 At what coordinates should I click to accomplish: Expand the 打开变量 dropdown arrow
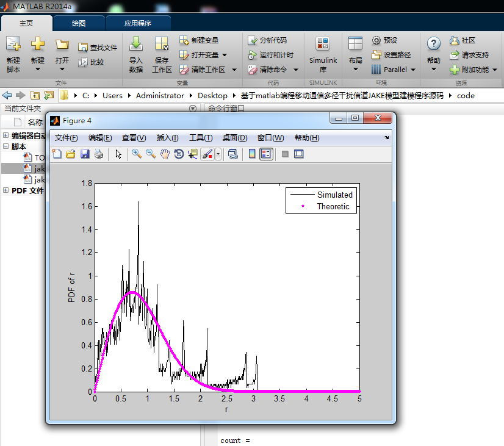click(225, 55)
